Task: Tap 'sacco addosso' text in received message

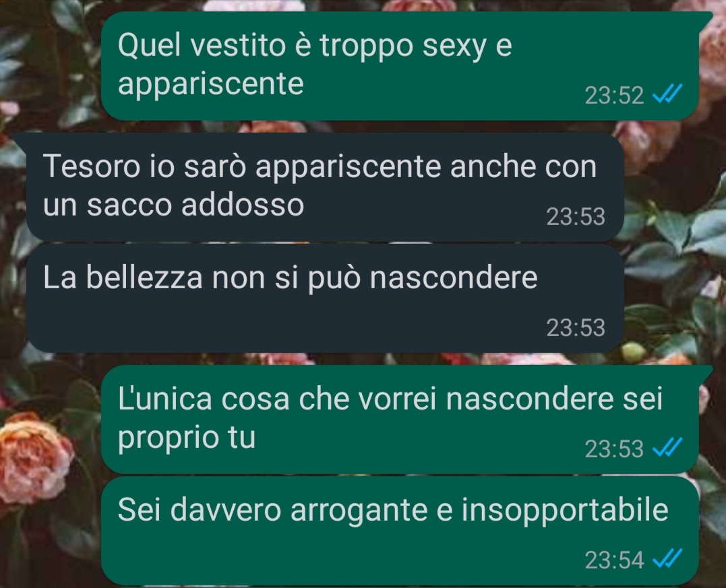Action: click(195, 205)
